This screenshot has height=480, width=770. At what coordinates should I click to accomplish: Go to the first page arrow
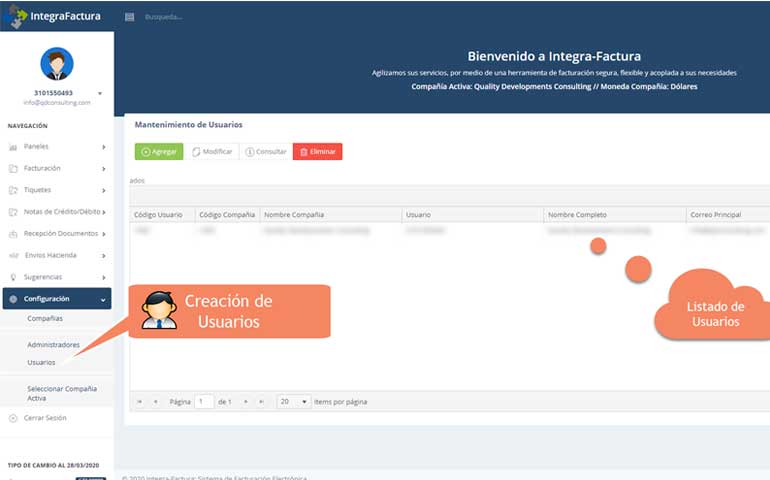pyautogui.click(x=139, y=402)
